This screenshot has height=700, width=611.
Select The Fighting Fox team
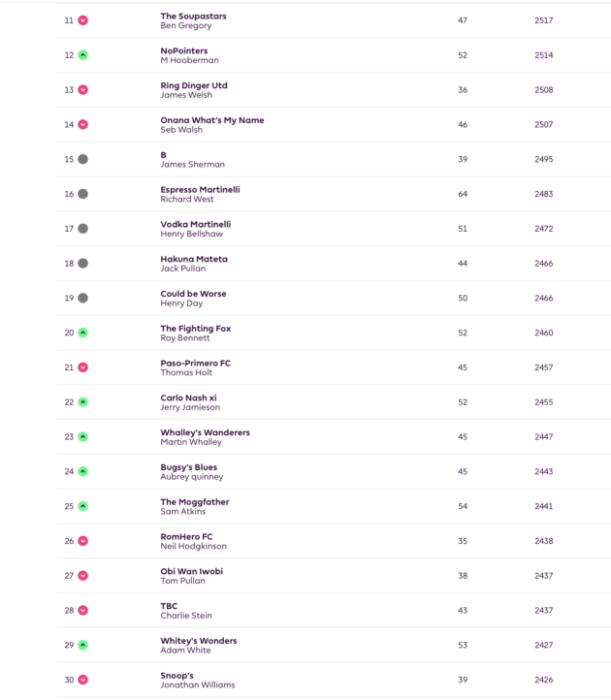click(196, 329)
